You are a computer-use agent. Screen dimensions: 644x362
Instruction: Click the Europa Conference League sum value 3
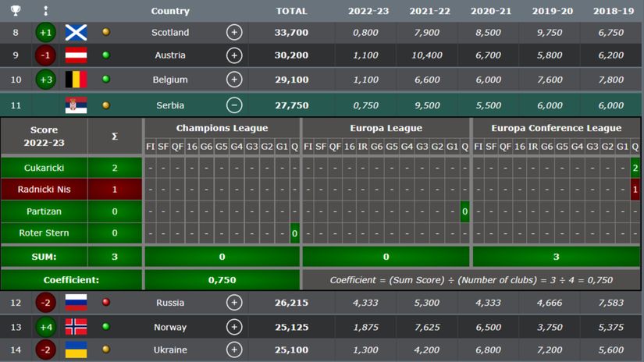(556, 257)
